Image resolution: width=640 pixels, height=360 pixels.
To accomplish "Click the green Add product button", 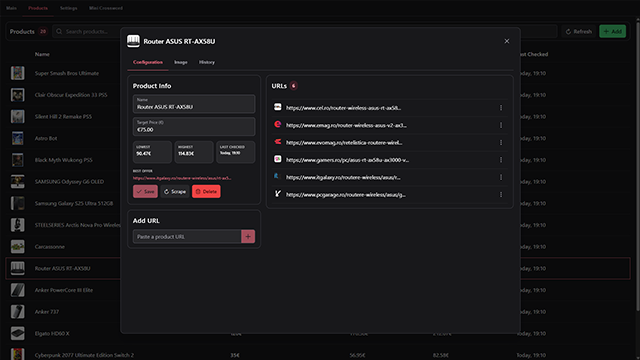I will pyautogui.click(x=613, y=31).
